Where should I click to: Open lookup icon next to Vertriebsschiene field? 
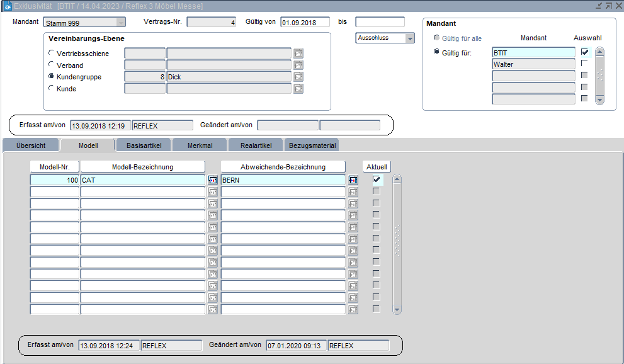coord(298,54)
